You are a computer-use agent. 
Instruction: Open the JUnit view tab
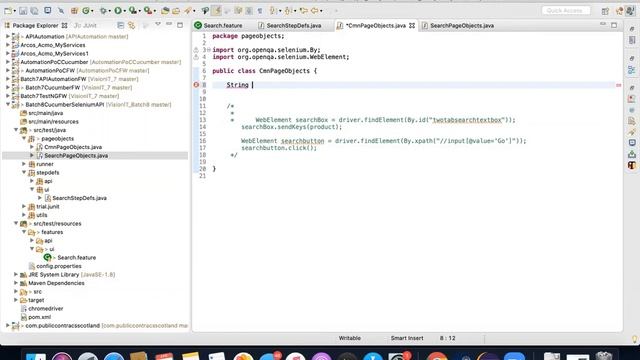(x=85, y=25)
